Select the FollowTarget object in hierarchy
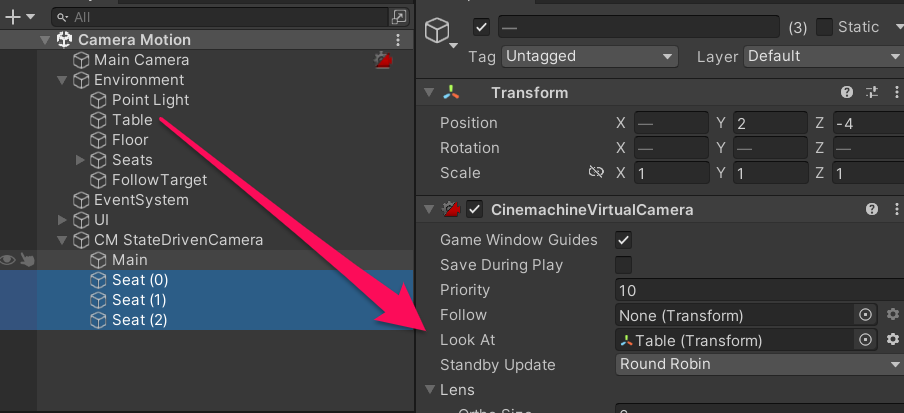The image size is (904, 413). pos(159,180)
